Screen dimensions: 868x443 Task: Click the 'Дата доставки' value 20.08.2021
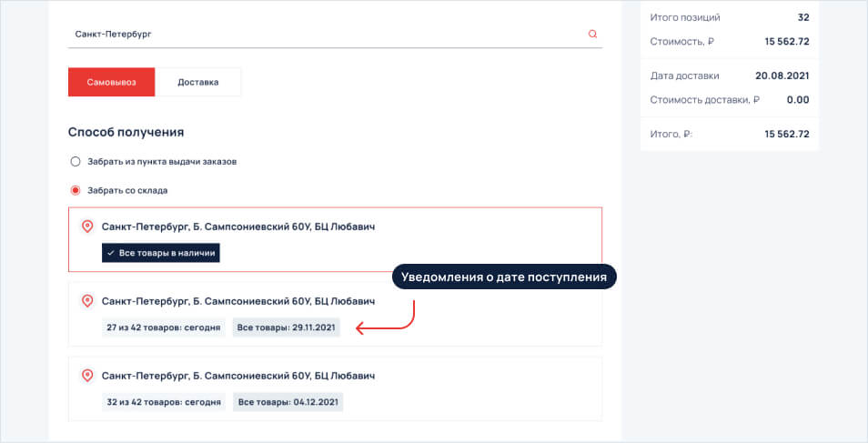point(782,76)
